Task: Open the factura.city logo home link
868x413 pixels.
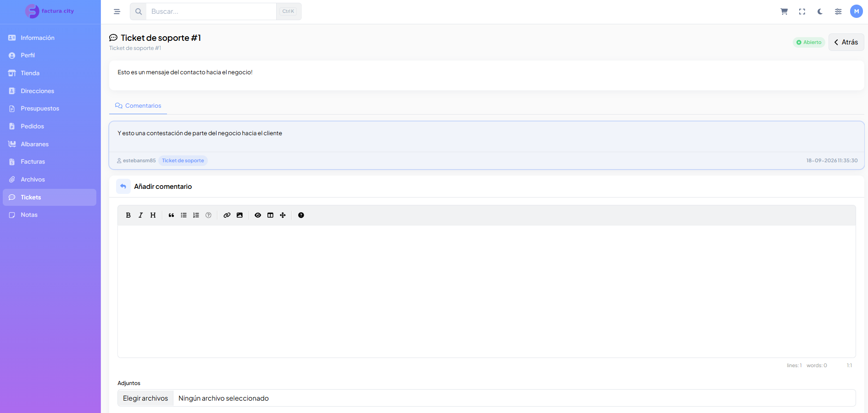Action: pyautogui.click(x=50, y=11)
